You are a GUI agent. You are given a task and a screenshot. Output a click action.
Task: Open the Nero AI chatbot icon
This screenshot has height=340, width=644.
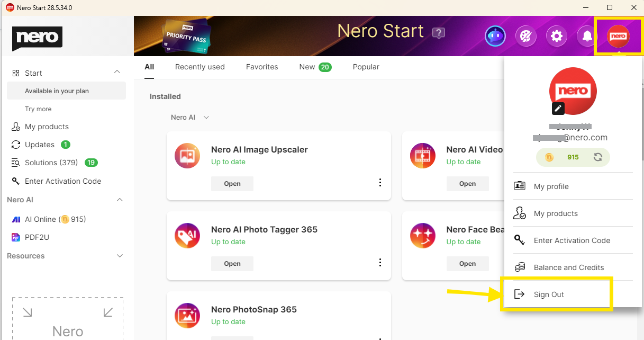pyautogui.click(x=495, y=36)
